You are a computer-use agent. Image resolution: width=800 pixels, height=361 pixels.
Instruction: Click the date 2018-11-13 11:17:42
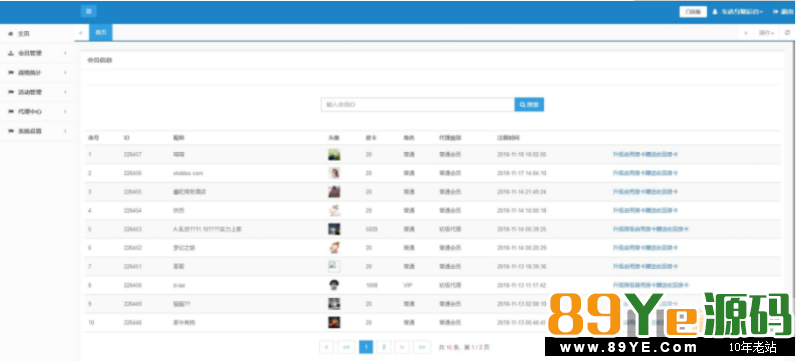(521, 286)
